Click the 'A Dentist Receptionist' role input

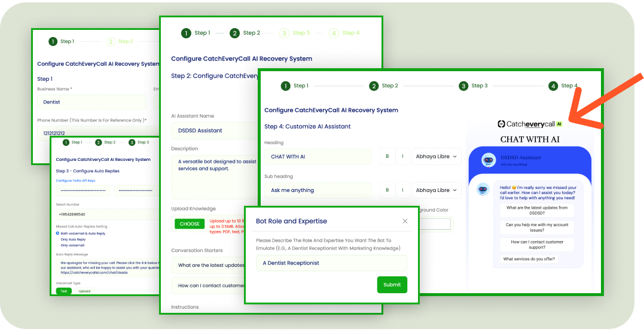331,263
